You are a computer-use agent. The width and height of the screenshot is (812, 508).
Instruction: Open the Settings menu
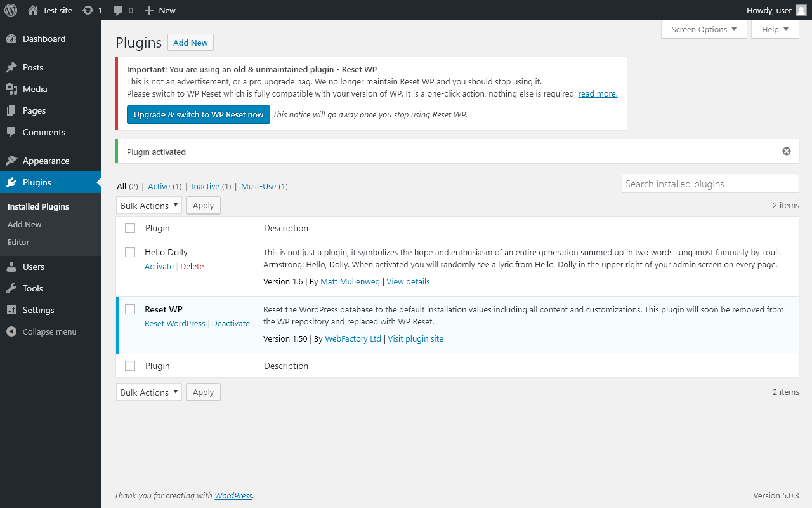[x=51, y=310]
